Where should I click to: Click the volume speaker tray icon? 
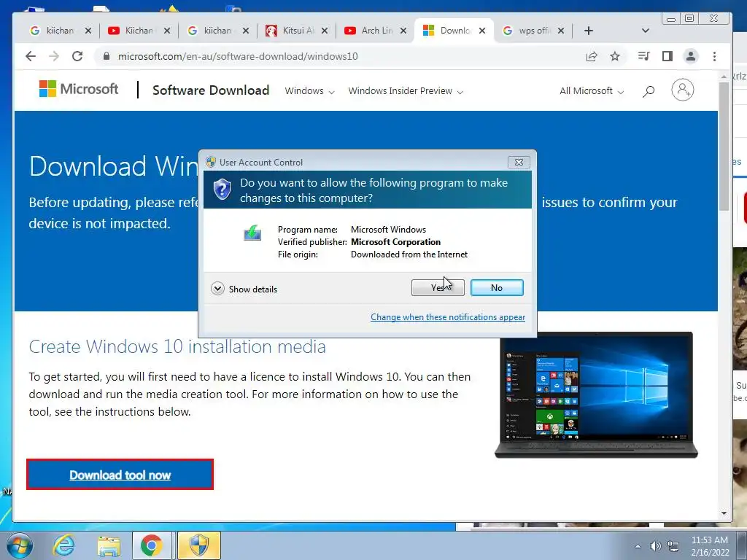point(656,546)
